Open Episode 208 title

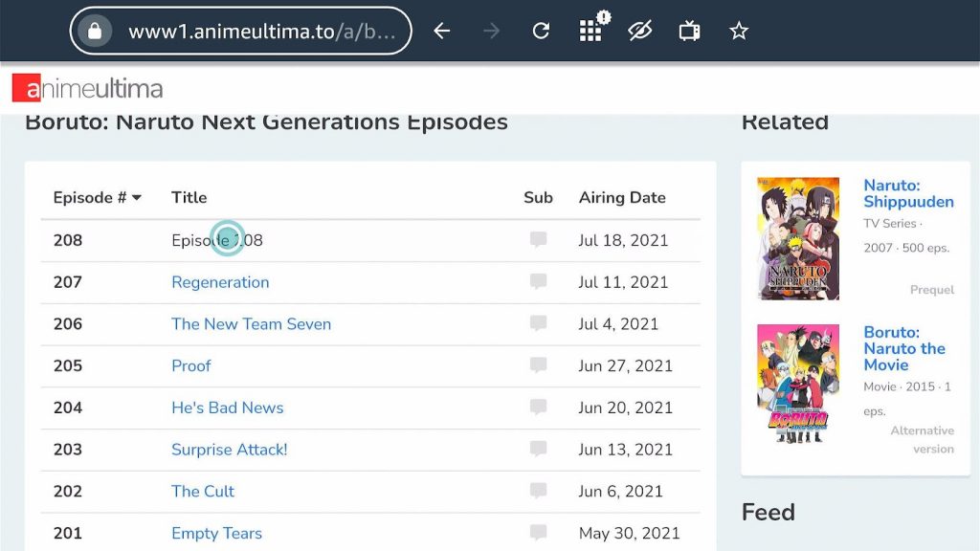217,240
